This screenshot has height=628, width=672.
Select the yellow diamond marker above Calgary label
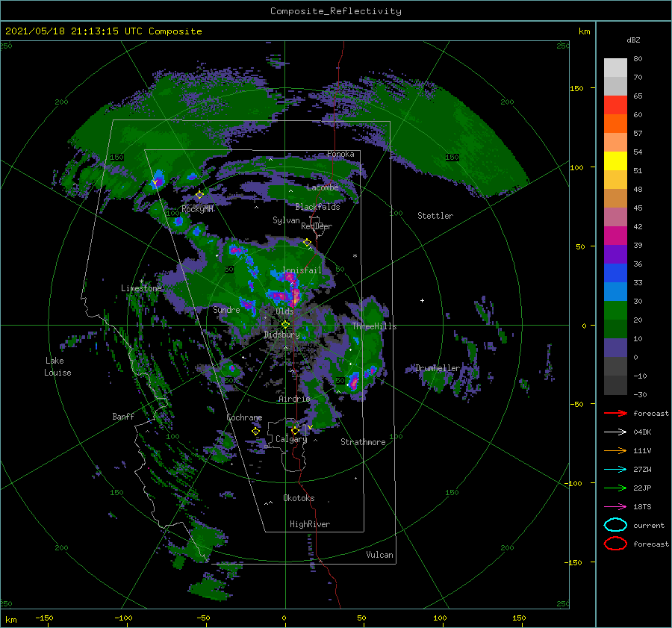tap(295, 430)
